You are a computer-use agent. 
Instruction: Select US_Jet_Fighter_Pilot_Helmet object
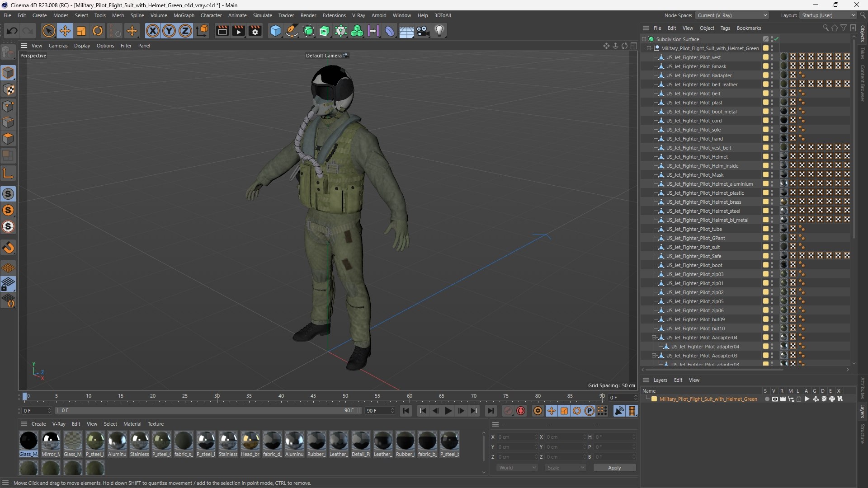[x=697, y=157]
